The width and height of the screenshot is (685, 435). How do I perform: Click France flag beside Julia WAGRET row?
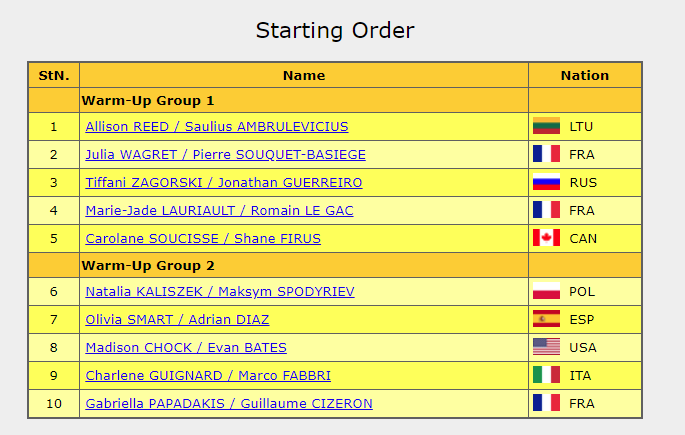(x=546, y=154)
